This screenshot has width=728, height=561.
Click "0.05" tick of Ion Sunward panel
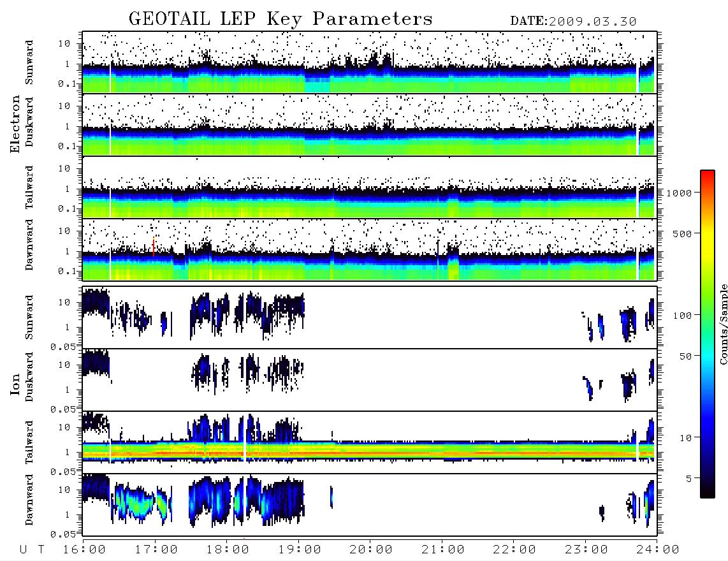point(63,346)
